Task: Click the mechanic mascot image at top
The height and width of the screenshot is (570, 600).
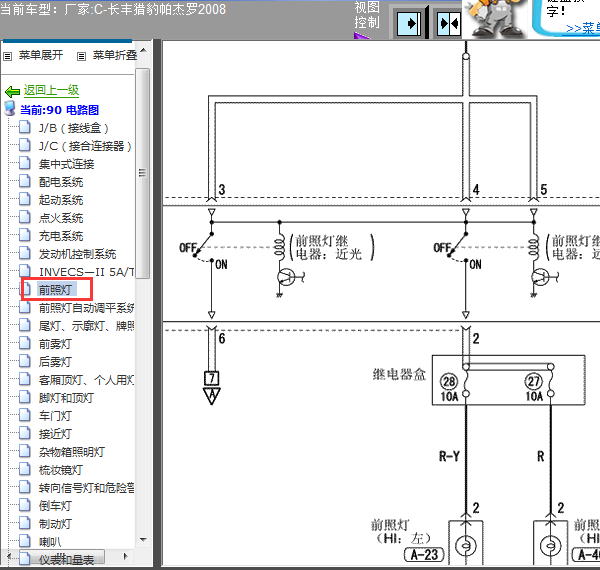Action: (496, 18)
